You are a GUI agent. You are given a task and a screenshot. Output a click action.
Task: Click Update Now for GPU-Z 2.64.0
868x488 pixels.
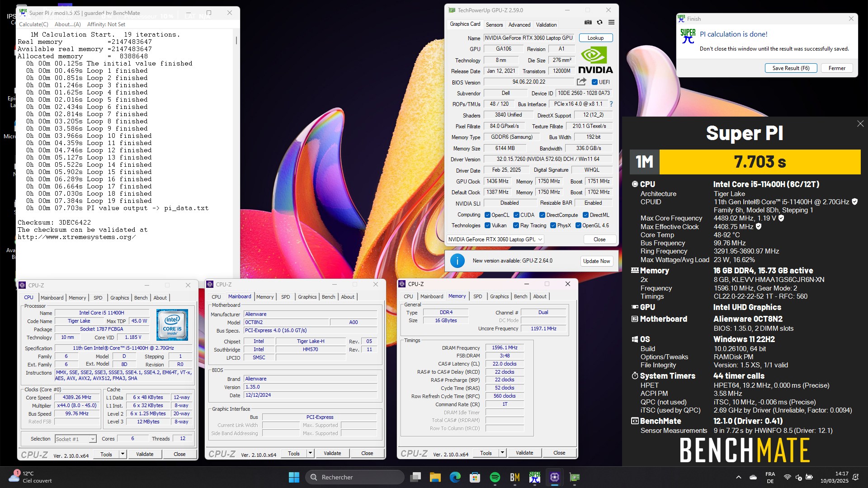click(596, 261)
